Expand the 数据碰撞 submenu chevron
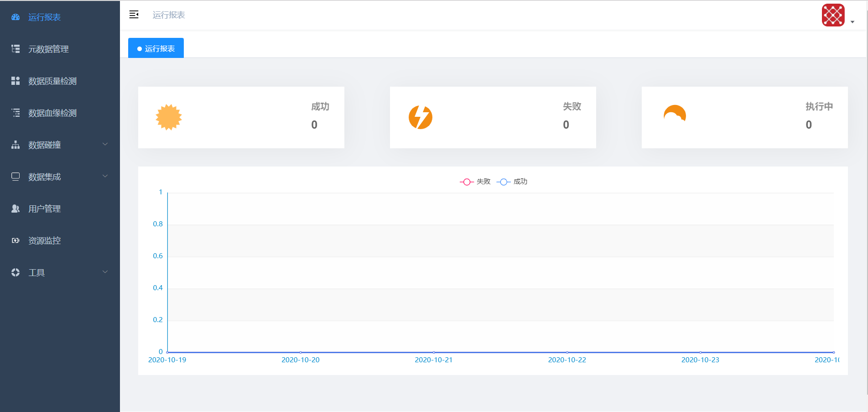 pos(105,144)
